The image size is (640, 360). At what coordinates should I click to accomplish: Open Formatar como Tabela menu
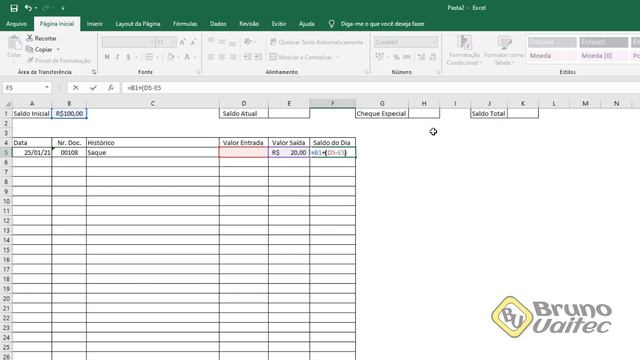[504, 50]
